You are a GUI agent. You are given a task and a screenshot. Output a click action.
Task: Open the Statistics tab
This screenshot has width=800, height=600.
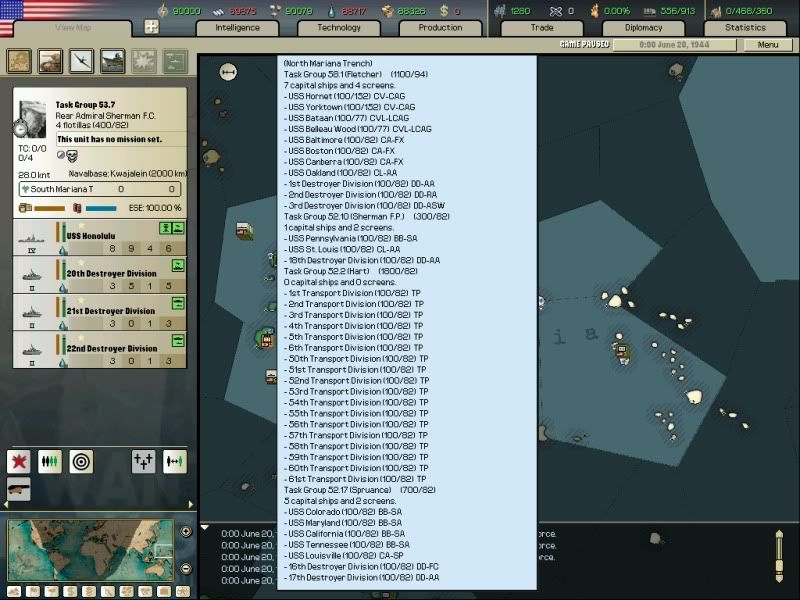pos(744,28)
